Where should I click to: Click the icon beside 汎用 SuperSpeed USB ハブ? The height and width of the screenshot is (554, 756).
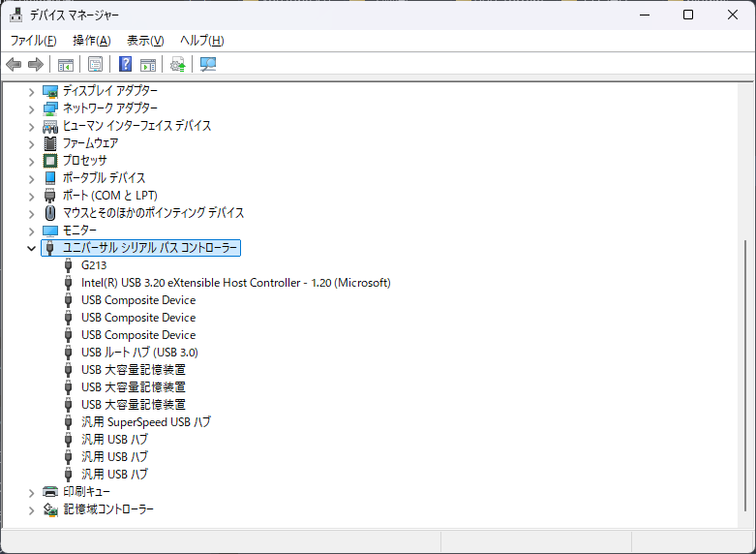(x=69, y=422)
